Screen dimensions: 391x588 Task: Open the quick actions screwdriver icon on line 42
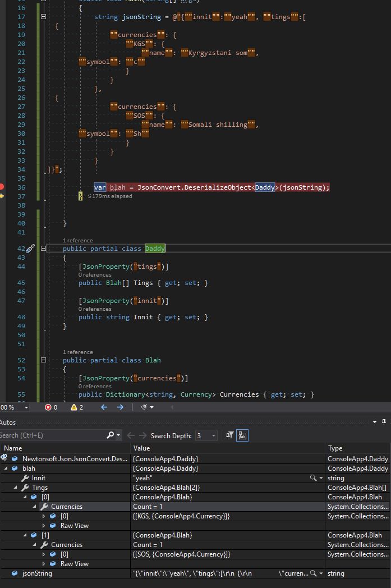pyautogui.click(x=30, y=248)
